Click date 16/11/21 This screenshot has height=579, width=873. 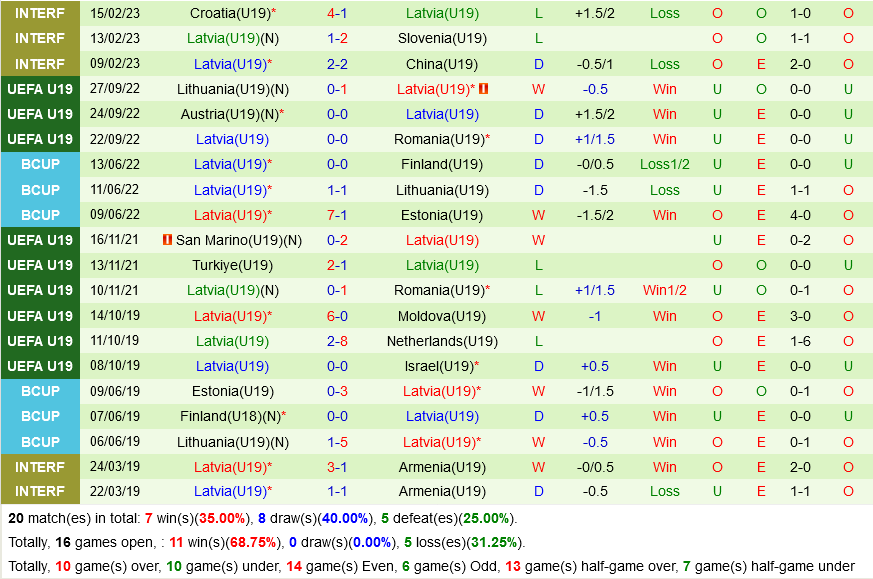pyautogui.click(x=114, y=240)
